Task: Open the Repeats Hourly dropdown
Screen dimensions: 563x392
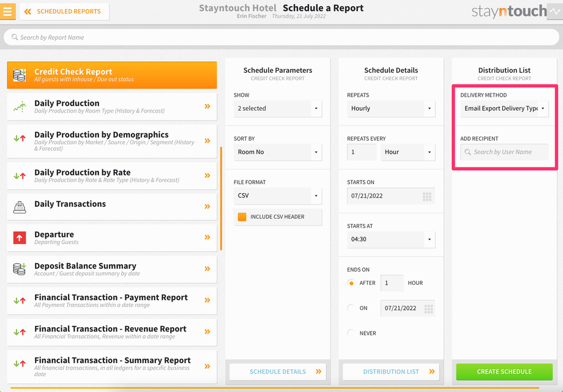Action: (x=391, y=108)
